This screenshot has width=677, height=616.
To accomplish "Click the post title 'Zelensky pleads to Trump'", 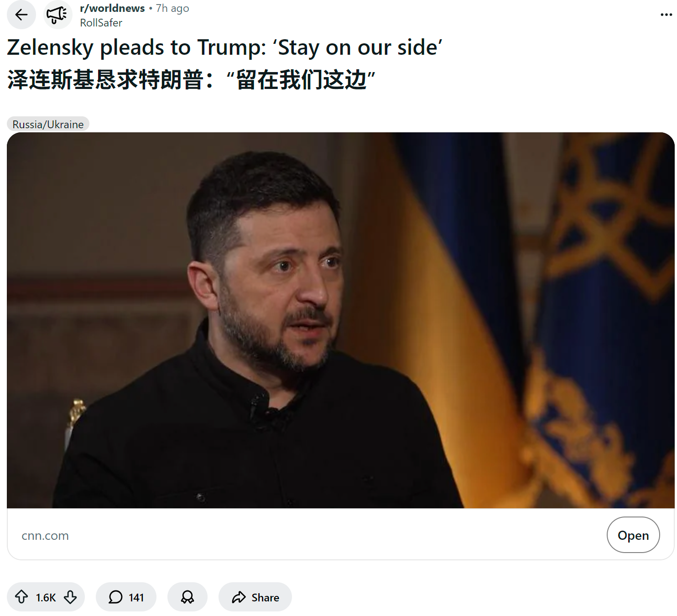I will click(224, 47).
